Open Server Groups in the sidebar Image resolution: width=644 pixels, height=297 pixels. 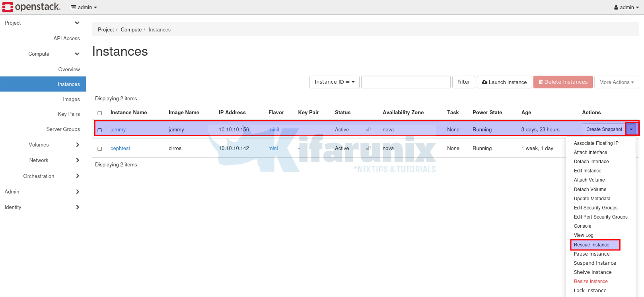(63, 129)
